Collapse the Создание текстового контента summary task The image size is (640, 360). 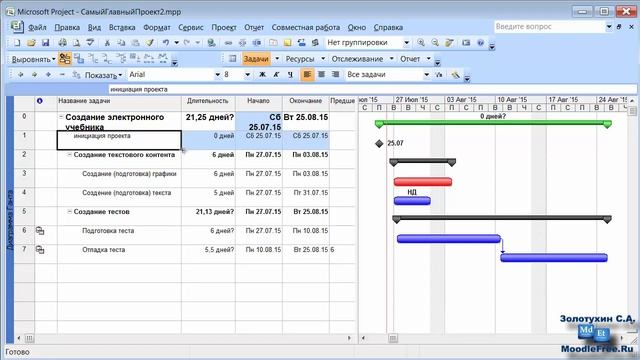[x=69, y=155]
